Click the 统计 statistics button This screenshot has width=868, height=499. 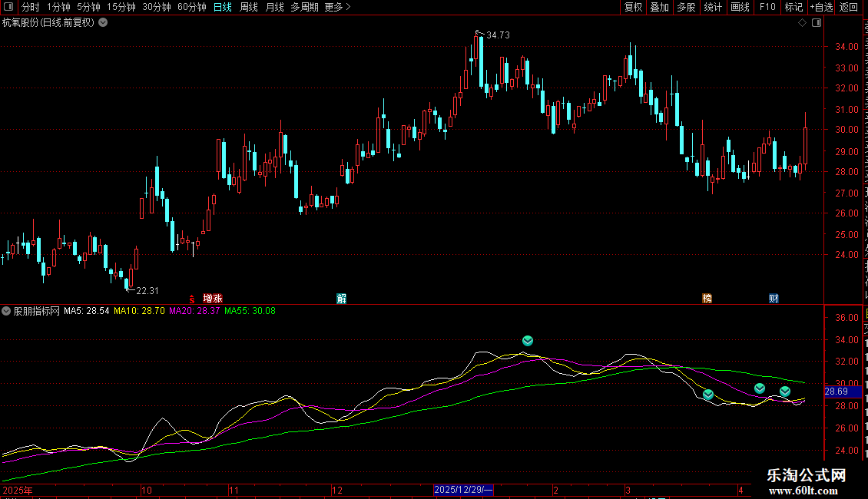click(713, 7)
